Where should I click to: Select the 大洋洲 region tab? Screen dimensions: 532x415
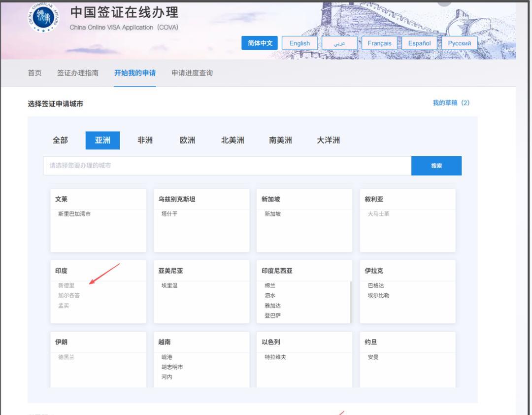328,140
